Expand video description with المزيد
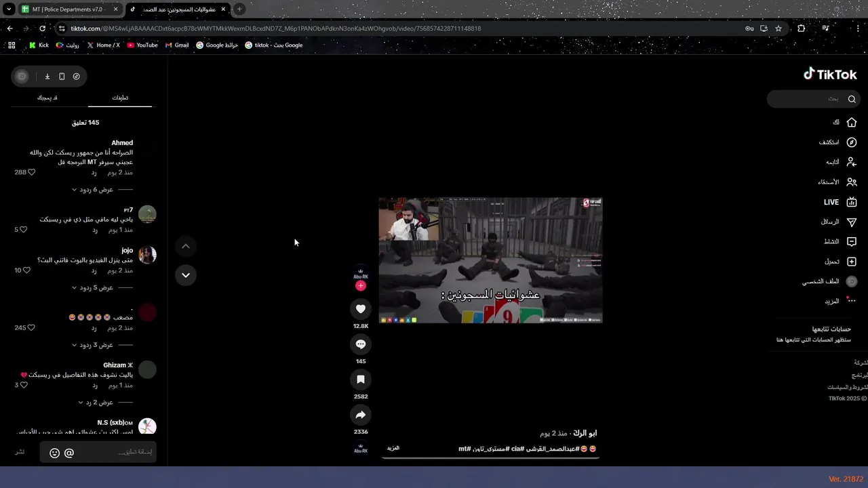Image resolution: width=868 pixels, height=488 pixels. click(x=393, y=449)
